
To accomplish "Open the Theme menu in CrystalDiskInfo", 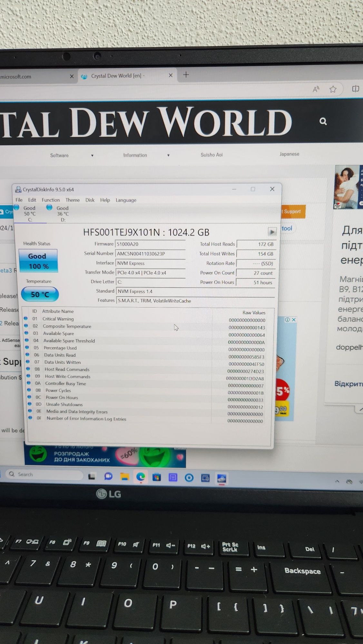I will click(x=73, y=200).
